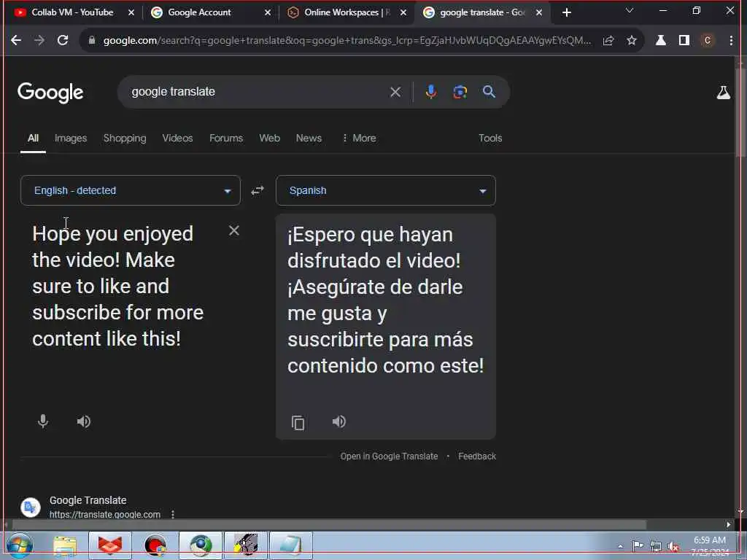The image size is (747, 560).
Task: Click the address bar URL
Action: pyautogui.click(x=347, y=41)
